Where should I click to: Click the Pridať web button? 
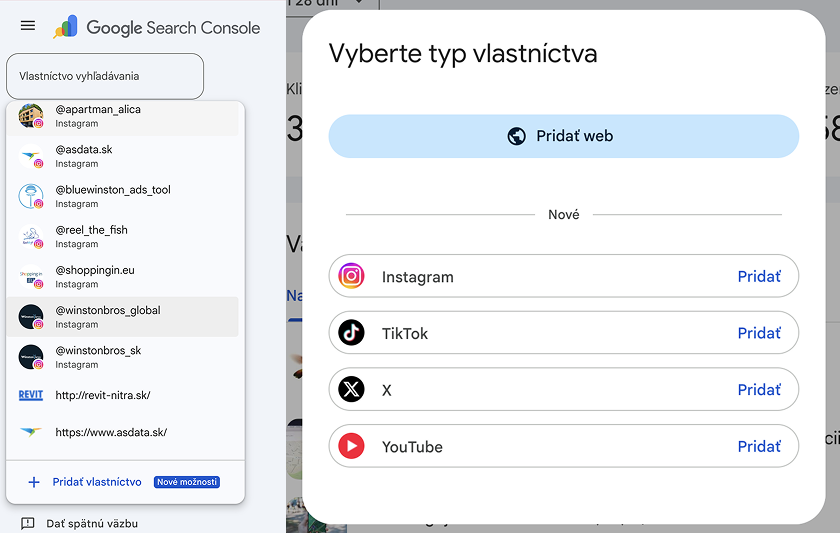(564, 136)
